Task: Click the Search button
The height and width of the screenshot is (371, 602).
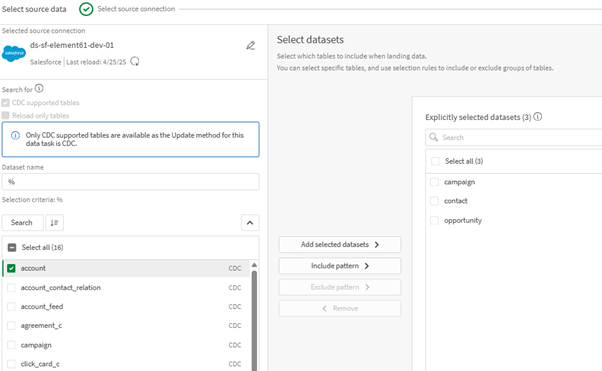Action: 22,223
